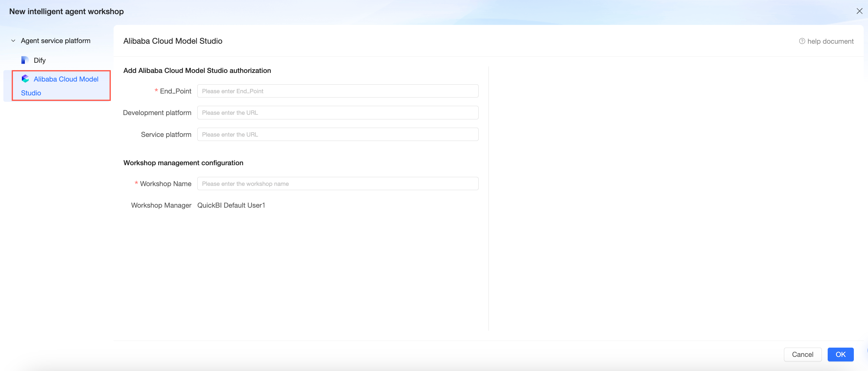Open the help document link

[830, 41]
